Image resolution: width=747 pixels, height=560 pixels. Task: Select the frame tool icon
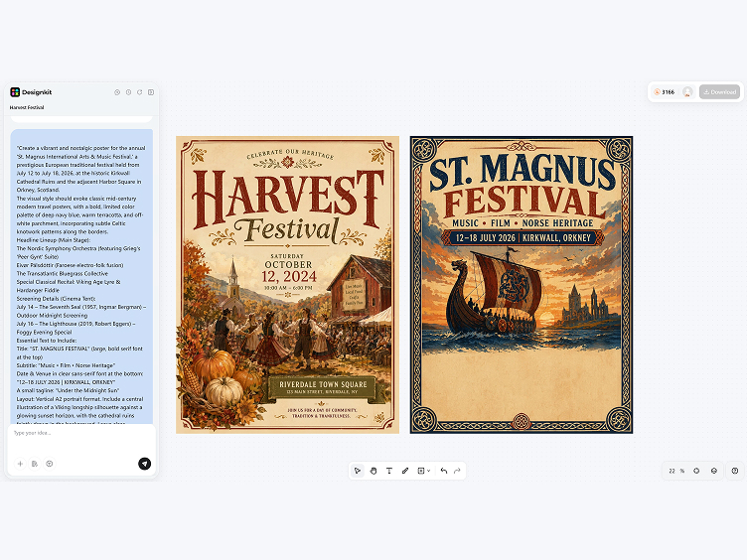420,471
